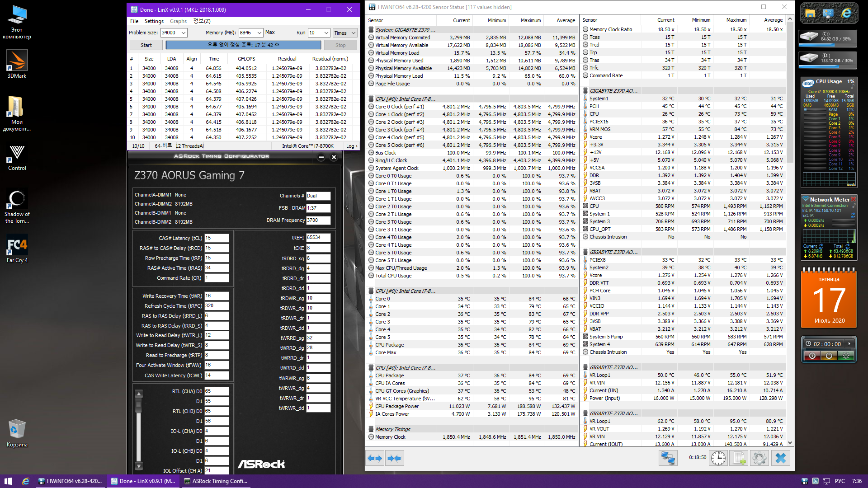Open Settings menu in LinX
The height and width of the screenshot is (488, 868).
(154, 21)
